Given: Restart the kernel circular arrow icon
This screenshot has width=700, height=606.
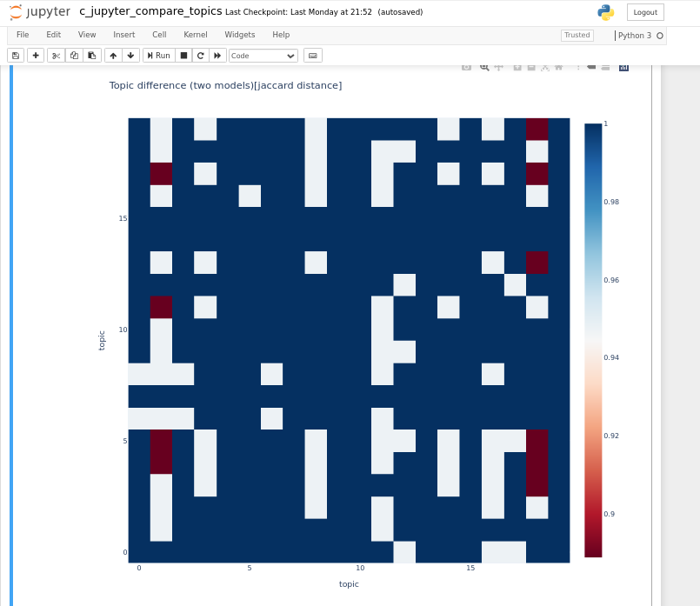Looking at the screenshot, I should click(x=201, y=56).
